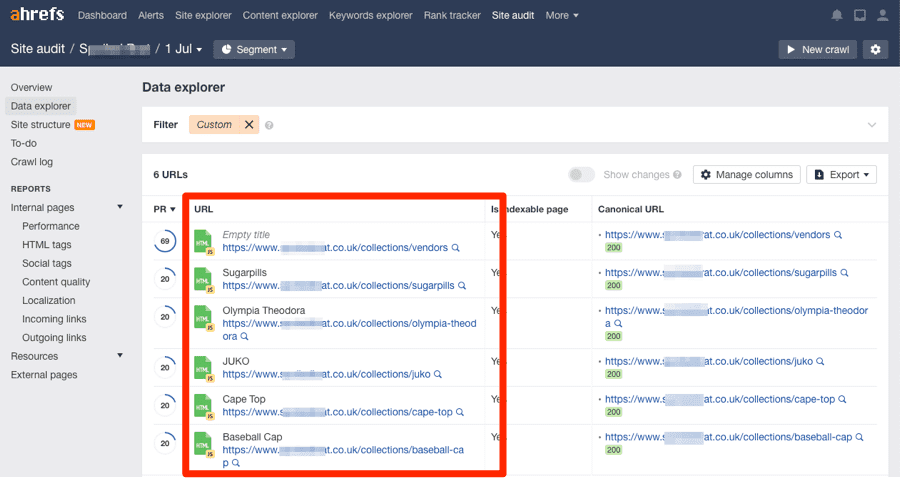The image size is (900, 478).
Task: Open the Export dropdown
Action: (841, 174)
